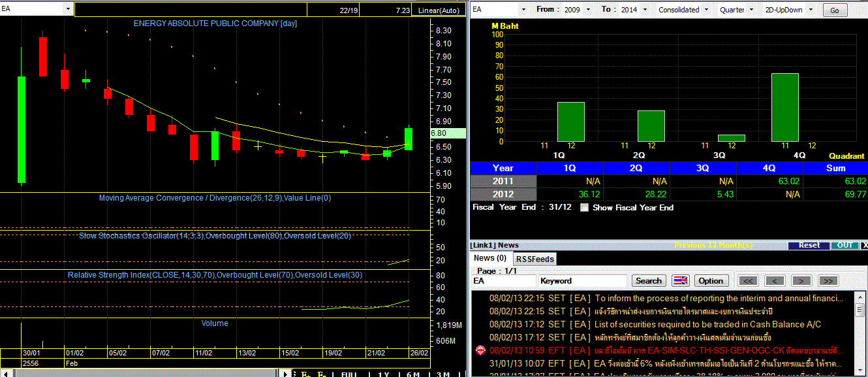Click the OUT button in News header
This screenshot has width=868, height=377.
pos(845,246)
